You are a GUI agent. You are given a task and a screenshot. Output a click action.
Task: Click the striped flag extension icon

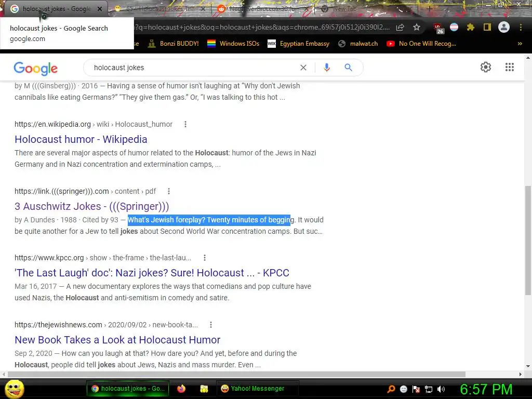[454, 27]
